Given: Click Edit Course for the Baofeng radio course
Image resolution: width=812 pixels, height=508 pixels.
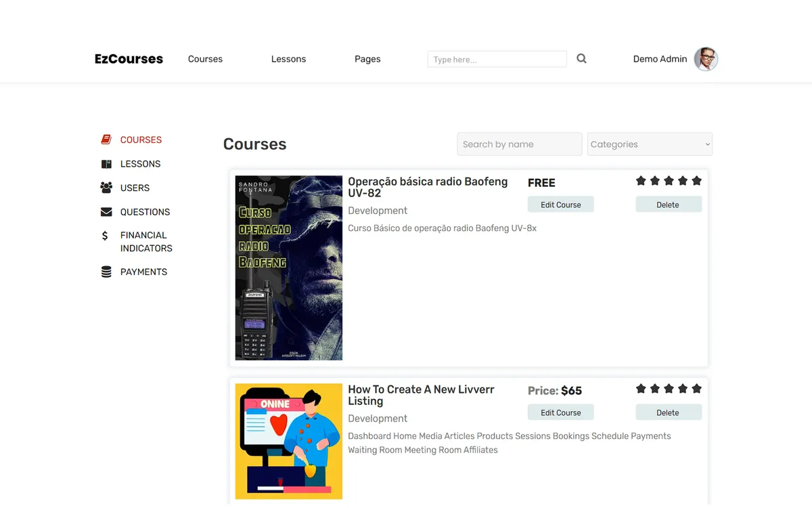Looking at the screenshot, I should click(561, 205).
